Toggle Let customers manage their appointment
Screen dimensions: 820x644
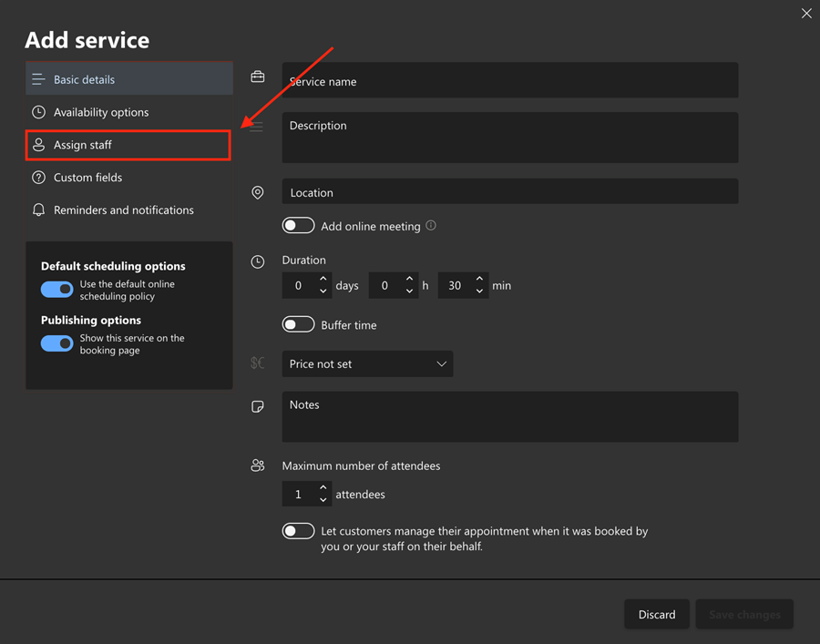click(298, 531)
